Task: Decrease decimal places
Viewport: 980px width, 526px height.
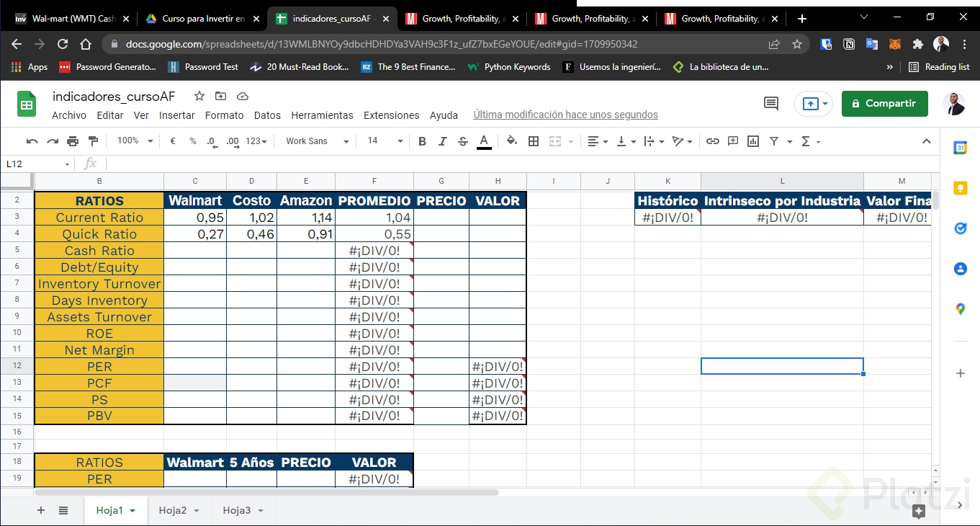Action: [212, 141]
